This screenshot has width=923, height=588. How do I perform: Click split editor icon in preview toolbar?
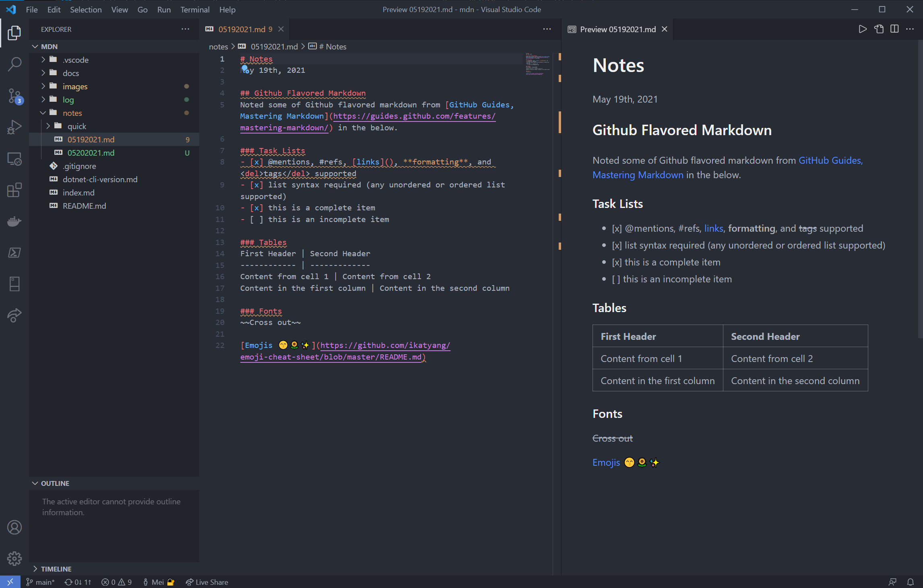tap(894, 29)
